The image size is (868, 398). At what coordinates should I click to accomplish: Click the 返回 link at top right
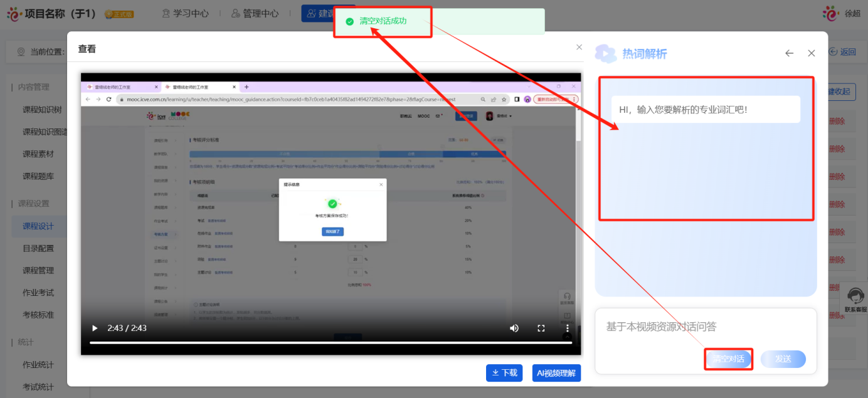tap(842, 52)
